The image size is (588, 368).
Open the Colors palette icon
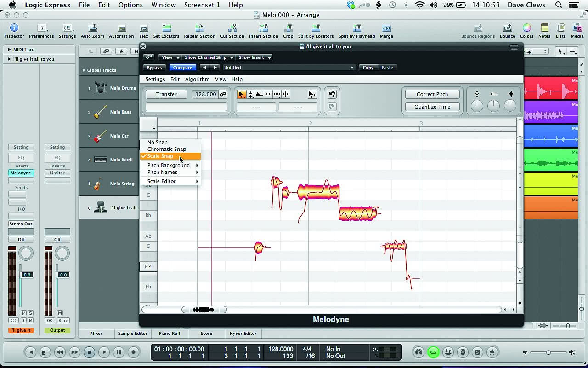(x=526, y=28)
